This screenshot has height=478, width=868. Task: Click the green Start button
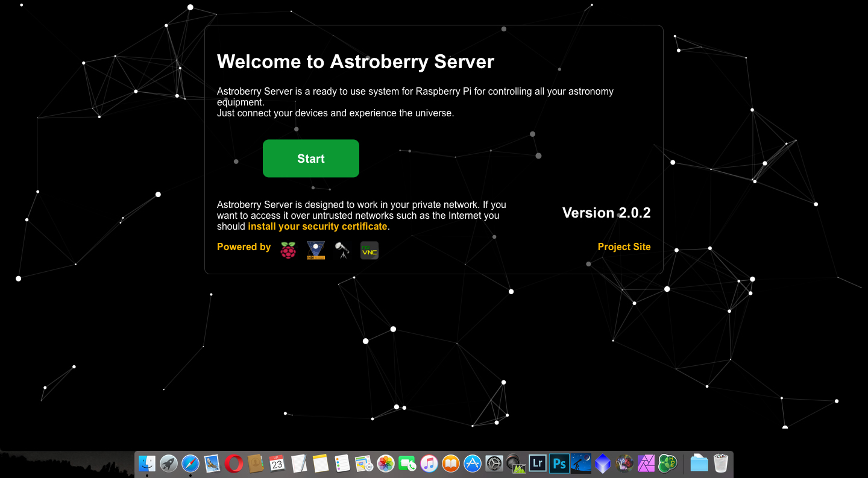(311, 159)
